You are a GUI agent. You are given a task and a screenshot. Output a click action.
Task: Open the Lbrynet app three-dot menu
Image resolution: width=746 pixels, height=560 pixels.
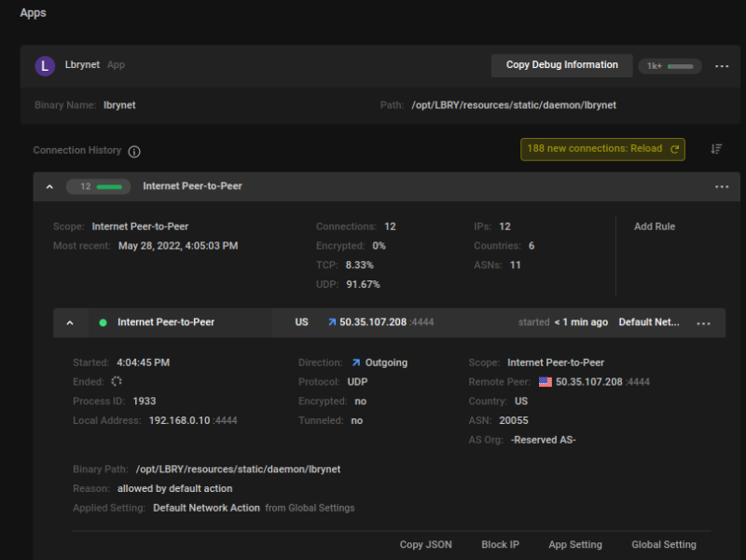pyautogui.click(x=722, y=66)
